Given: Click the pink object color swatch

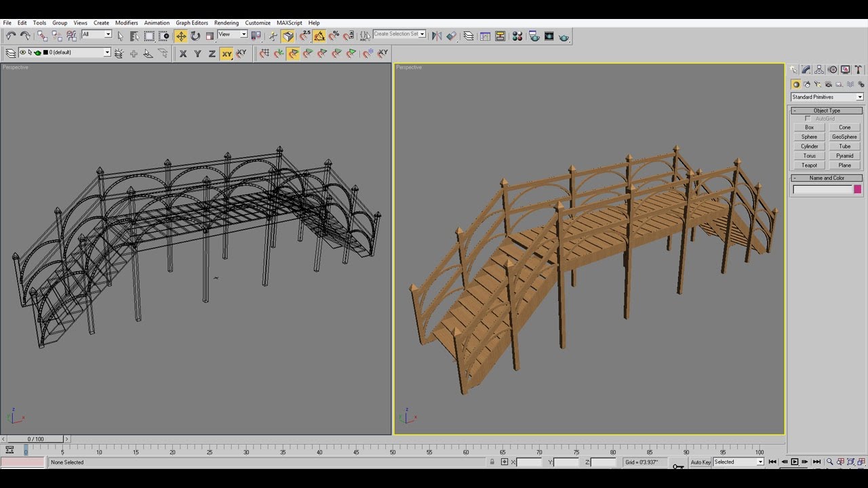Looking at the screenshot, I should (x=857, y=190).
